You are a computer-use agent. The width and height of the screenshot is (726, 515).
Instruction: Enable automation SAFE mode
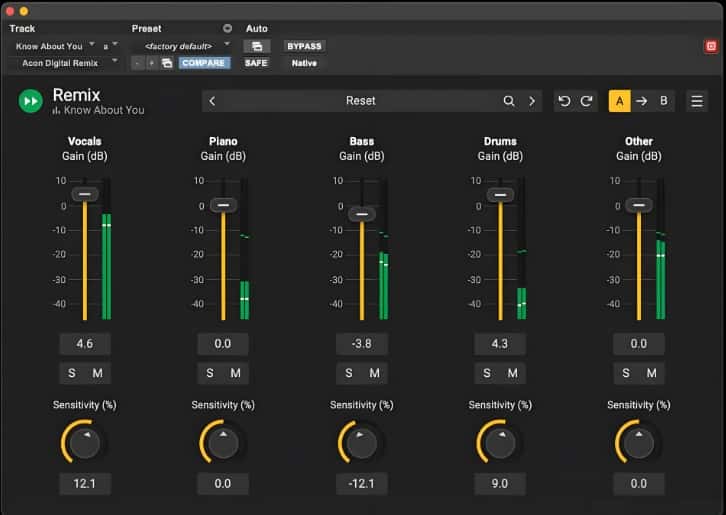click(x=256, y=63)
